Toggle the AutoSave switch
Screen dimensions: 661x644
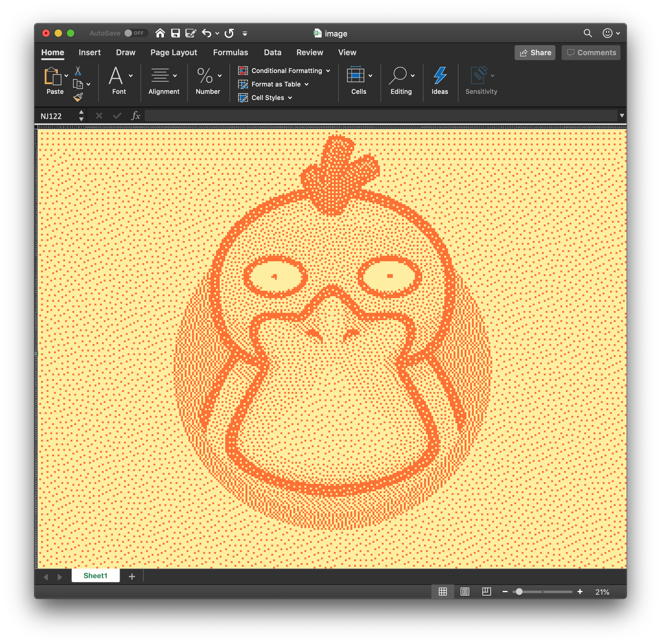click(135, 33)
